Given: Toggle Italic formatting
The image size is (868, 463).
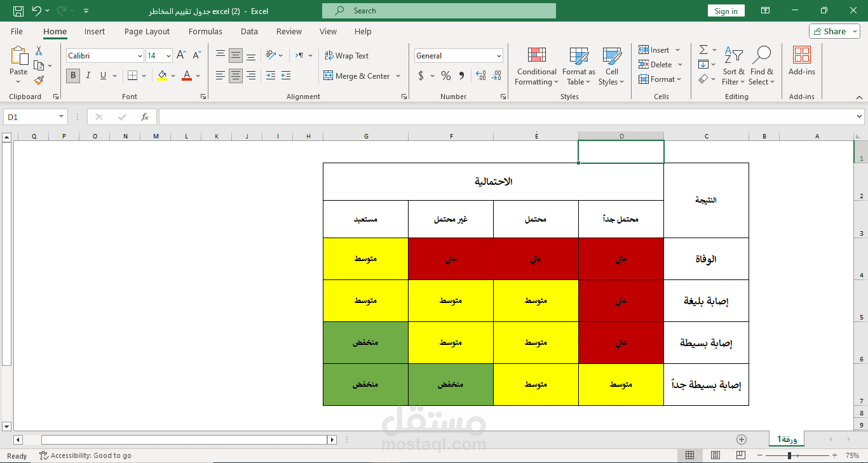Looking at the screenshot, I should pyautogui.click(x=88, y=76).
